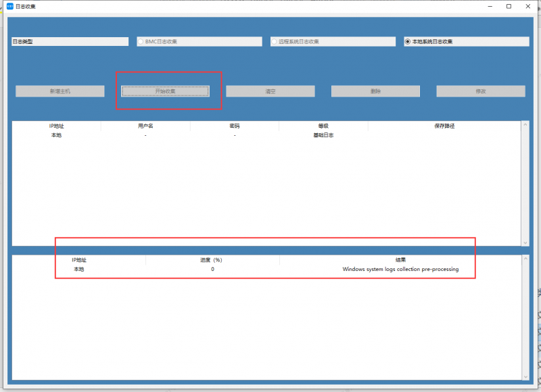This screenshot has height=392, width=541.
Task: Select 本地系统日志收集 radio button
Action: click(408, 42)
